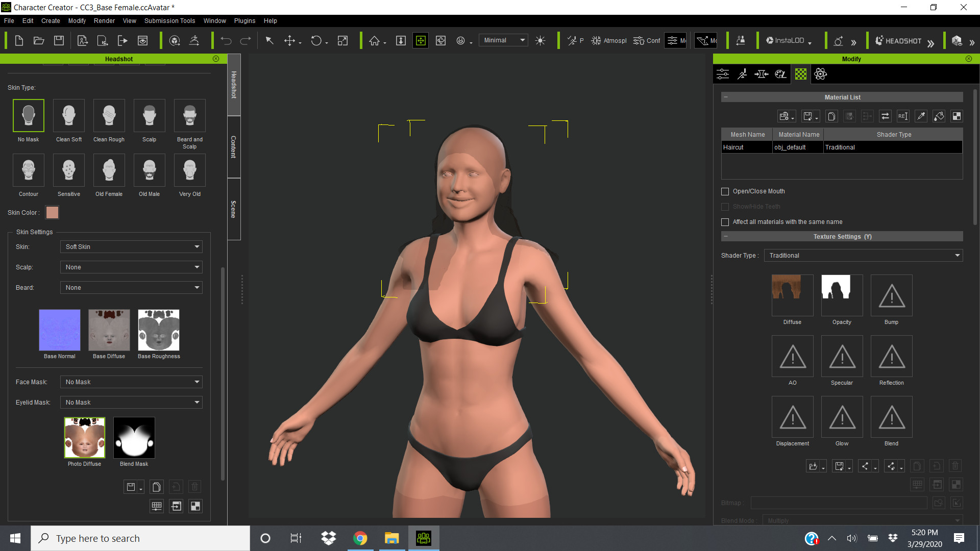Select the Haircut row in Material List
The height and width of the screenshot is (551, 980).
point(842,147)
